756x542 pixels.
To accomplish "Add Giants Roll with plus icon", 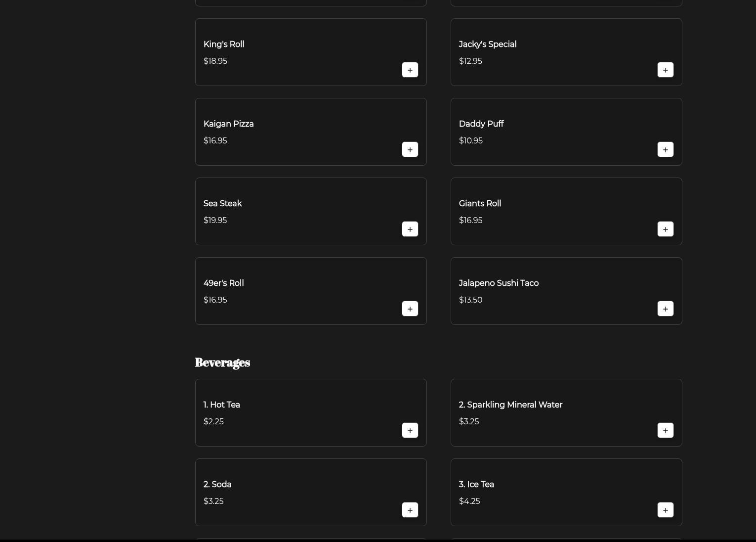I will click(665, 229).
